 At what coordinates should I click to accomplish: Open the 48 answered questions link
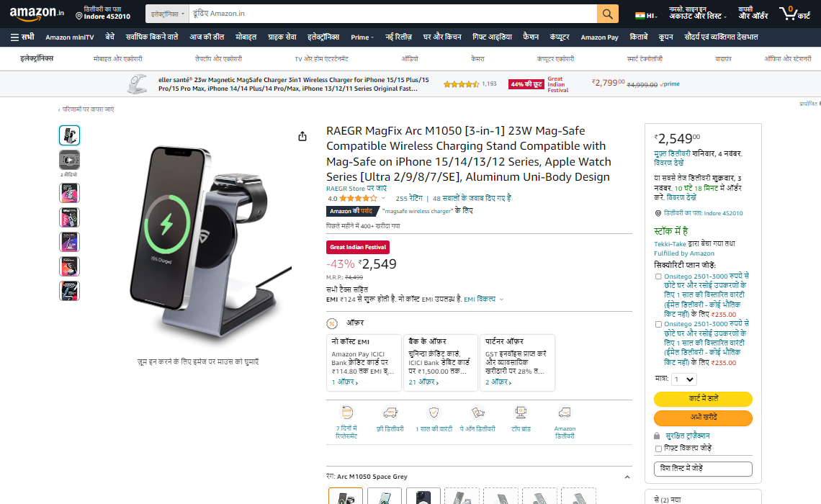pos(472,198)
